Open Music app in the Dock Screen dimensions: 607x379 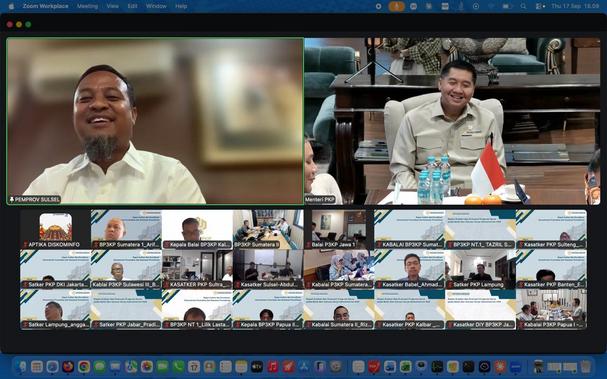tap(273, 366)
